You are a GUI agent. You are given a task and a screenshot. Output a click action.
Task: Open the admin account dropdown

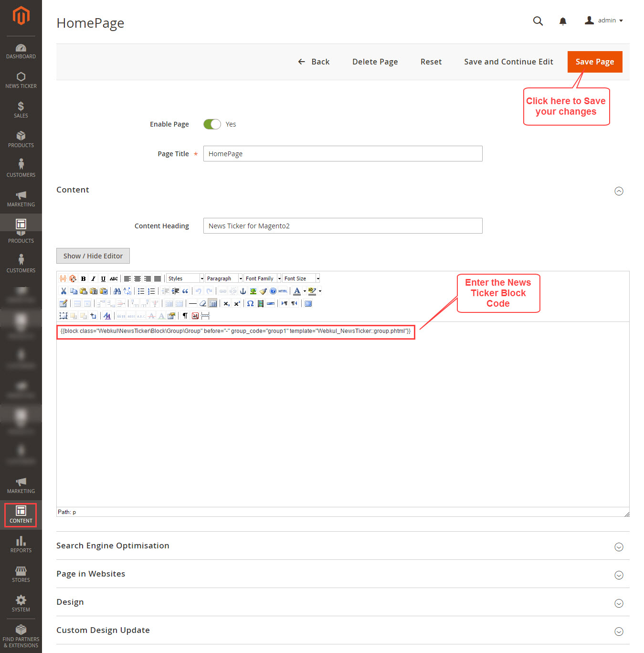pyautogui.click(x=604, y=21)
